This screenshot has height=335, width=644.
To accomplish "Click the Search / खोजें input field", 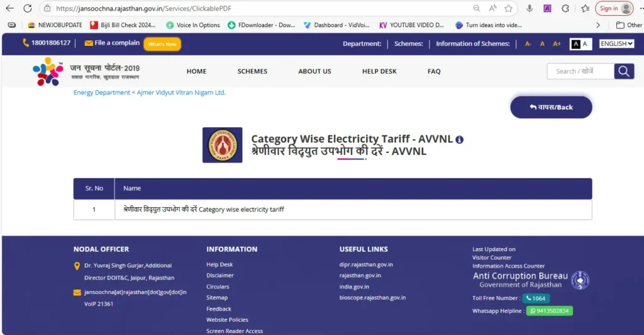I will tap(580, 71).
